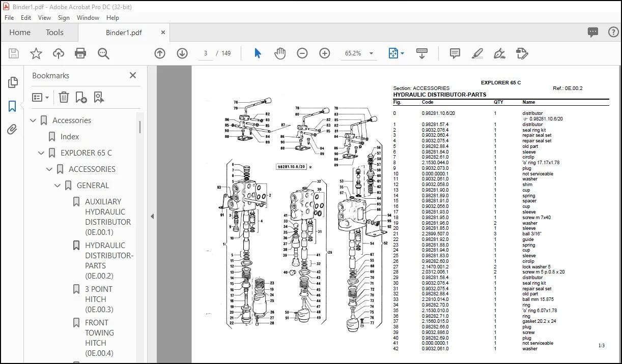Go to next page with down arrow
Image resolution: width=622 pixels, height=364 pixels.
click(182, 53)
